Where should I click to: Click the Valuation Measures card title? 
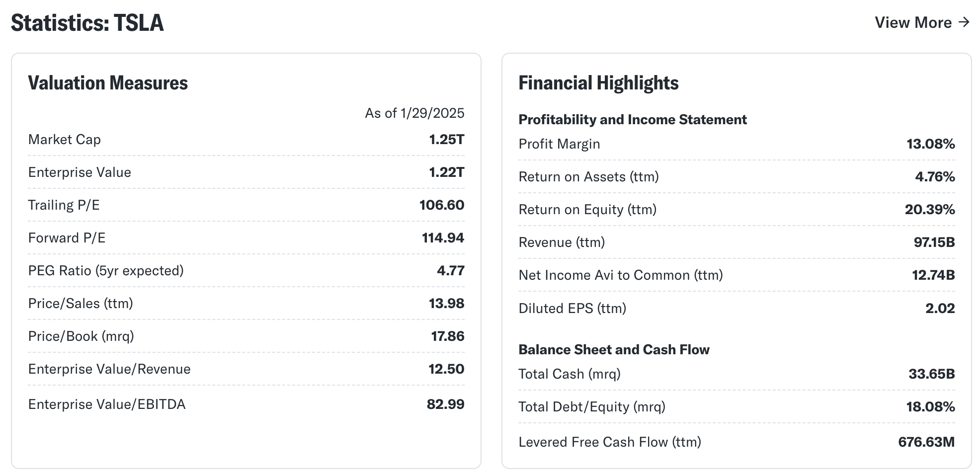(108, 83)
